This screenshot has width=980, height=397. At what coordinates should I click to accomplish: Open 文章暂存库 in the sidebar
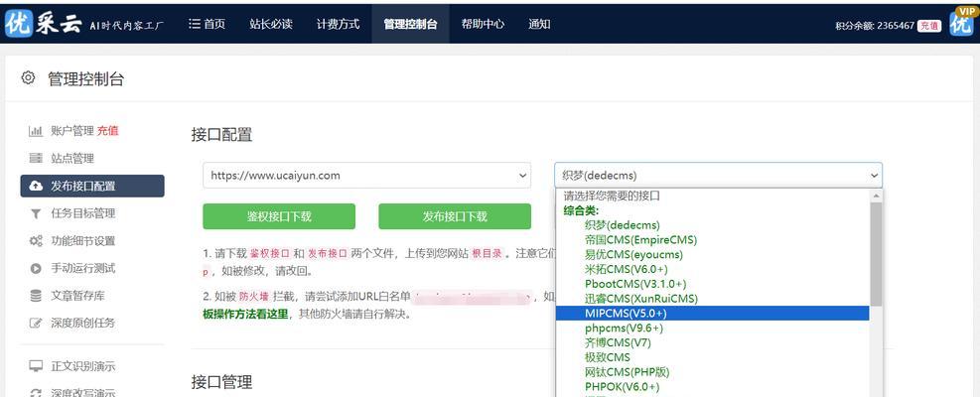pos(78,296)
